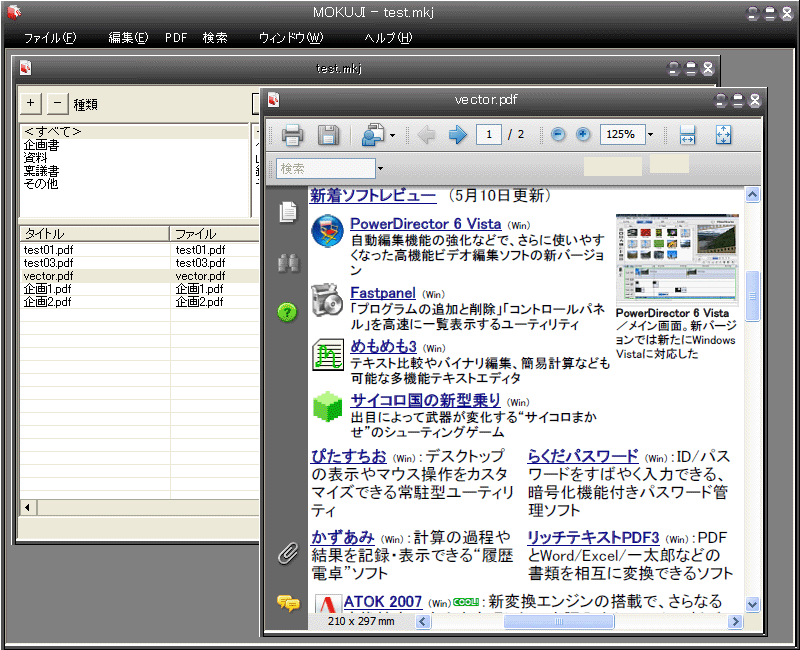This screenshot has width=800, height=650.
Task: Click the PDF search text field
Action: pos(326,168)
